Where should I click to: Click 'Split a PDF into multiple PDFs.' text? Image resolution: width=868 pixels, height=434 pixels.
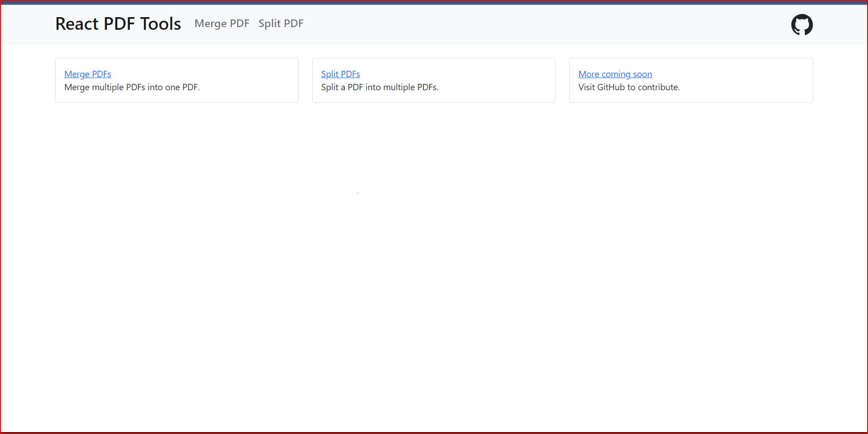coord(380,87)
